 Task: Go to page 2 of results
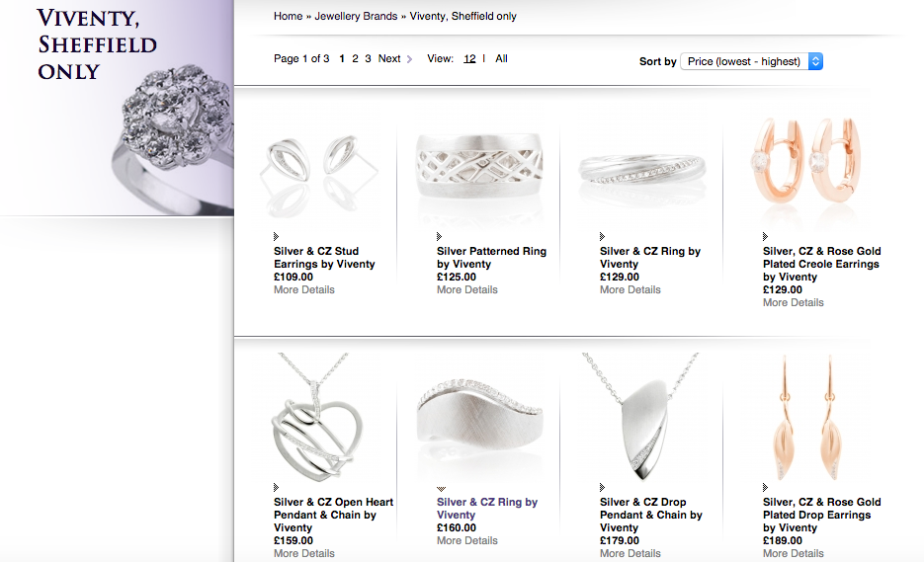pos(355,58)
